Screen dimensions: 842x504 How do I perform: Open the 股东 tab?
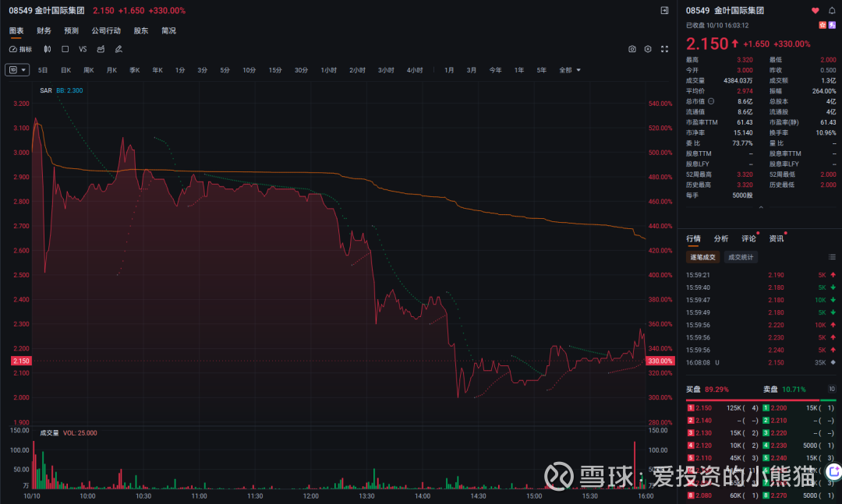[x=140, y=31]
